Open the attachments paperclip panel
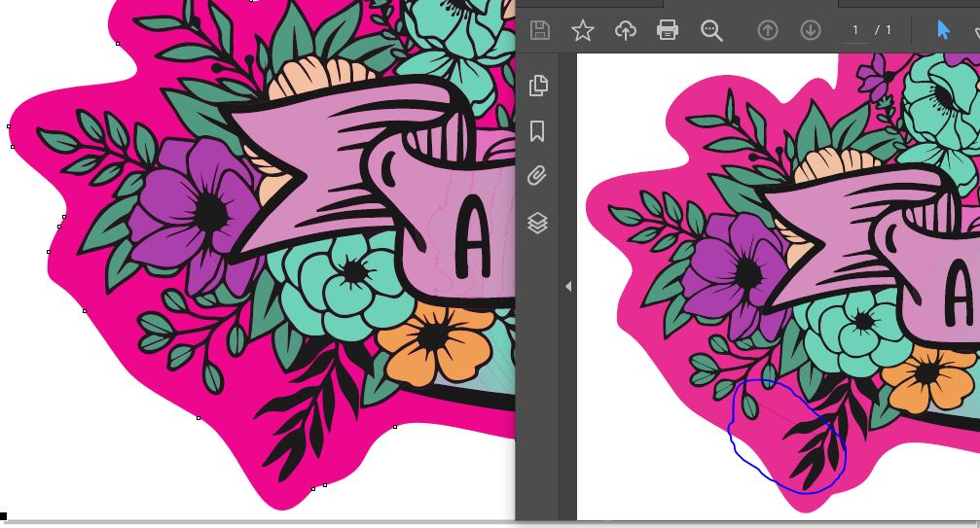 [x=537, y=176]
